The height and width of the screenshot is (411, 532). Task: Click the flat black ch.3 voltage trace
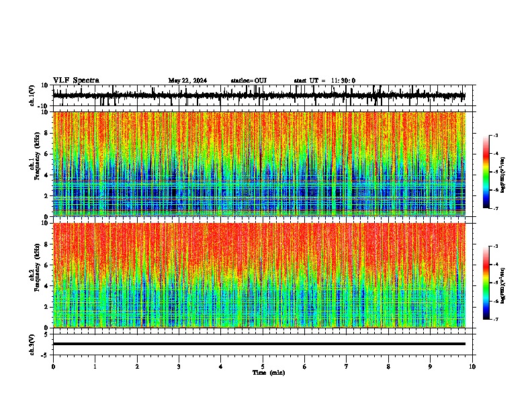259,344
